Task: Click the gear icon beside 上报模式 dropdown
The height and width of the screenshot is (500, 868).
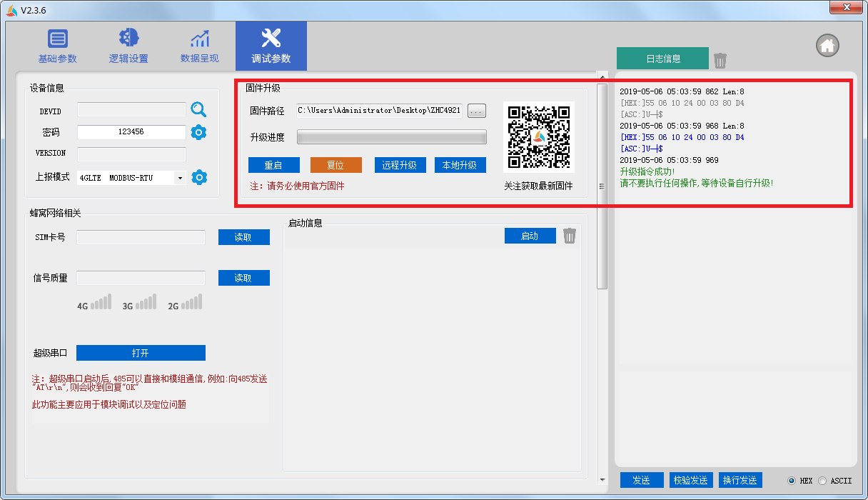Action: point(199,177)
